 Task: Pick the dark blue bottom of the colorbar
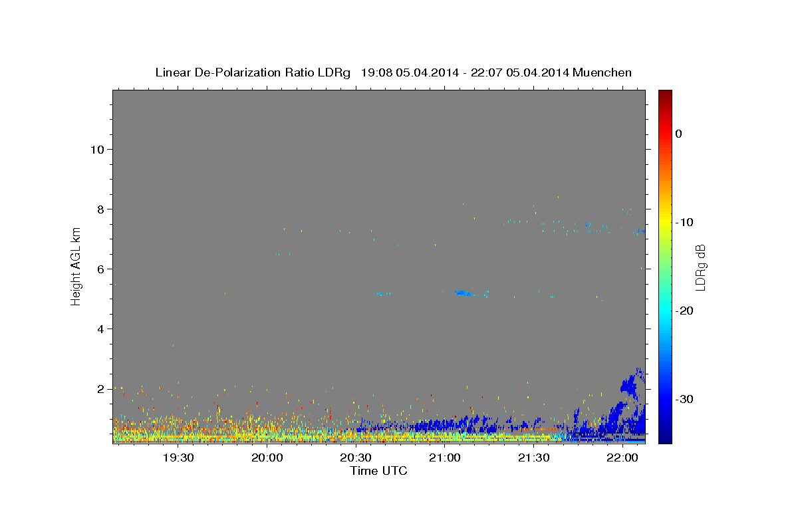tap(665, 436)
